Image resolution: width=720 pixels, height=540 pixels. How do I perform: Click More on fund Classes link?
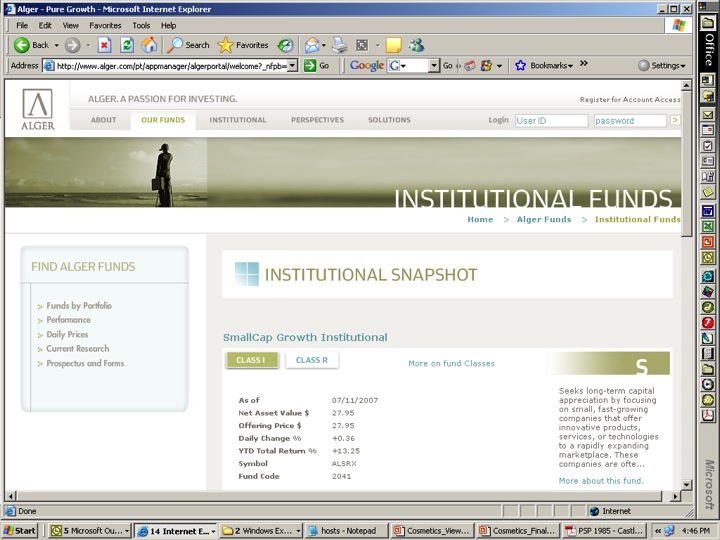[x=451, y=363]
